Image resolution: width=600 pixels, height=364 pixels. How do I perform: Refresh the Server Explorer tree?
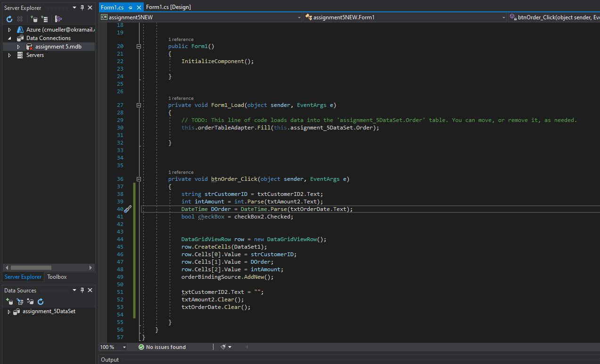pos(9,19)
